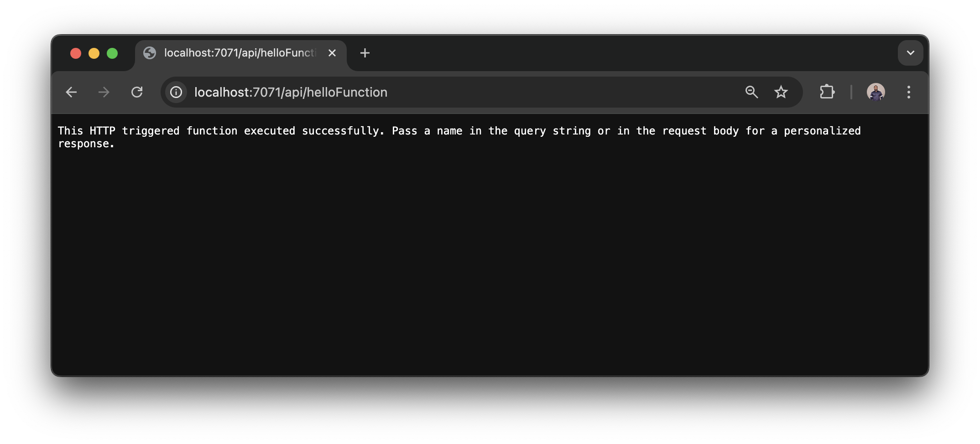Viewport: 980px width, 444px height.
Task: Click the yellow minimize traffic light
Action: pyautogui.click(x=94, y=53)
